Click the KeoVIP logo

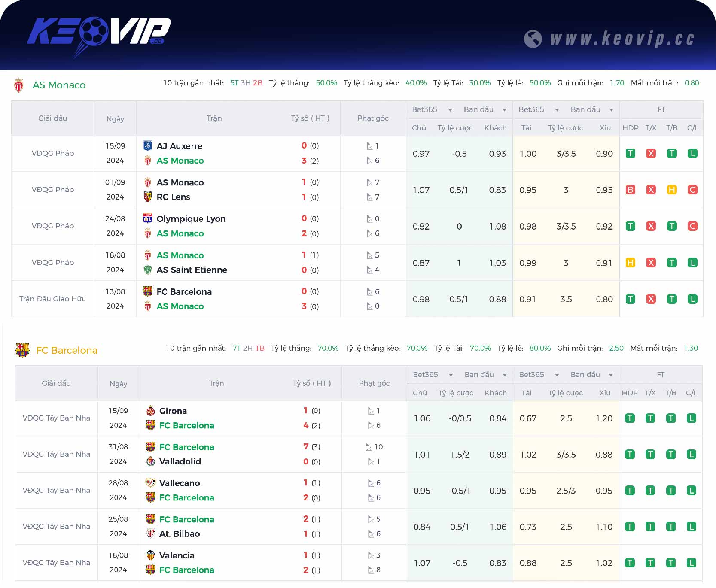coord(99,33)
